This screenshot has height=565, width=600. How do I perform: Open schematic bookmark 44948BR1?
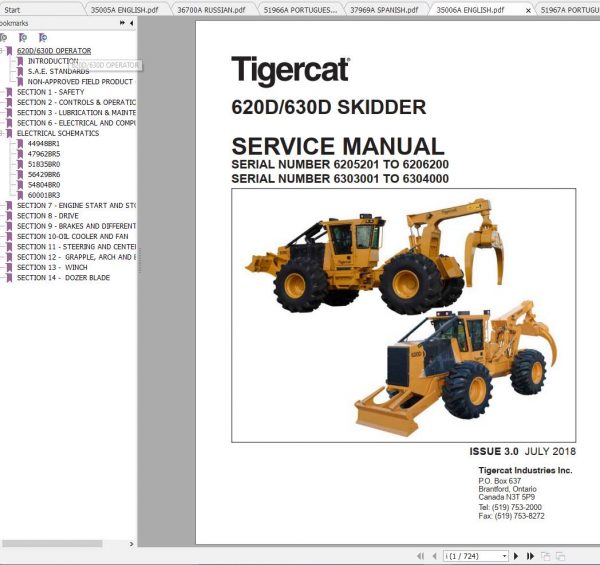pos(44,144)
